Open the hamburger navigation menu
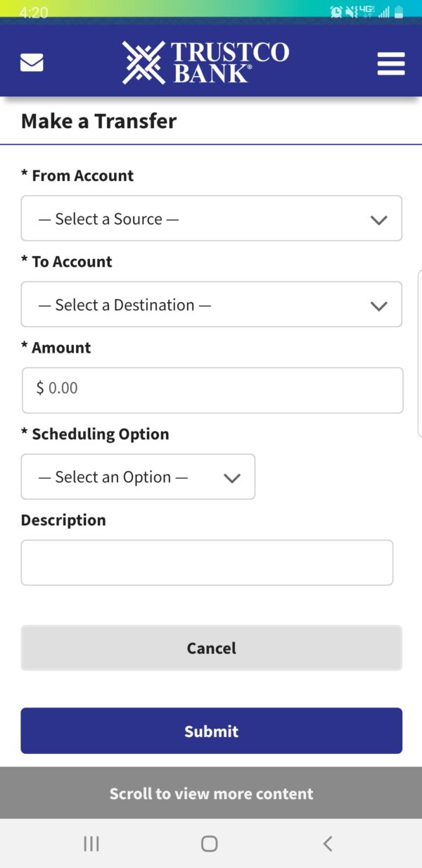The height and width of the screenshot is (868, 422). (x=391, y=63)
